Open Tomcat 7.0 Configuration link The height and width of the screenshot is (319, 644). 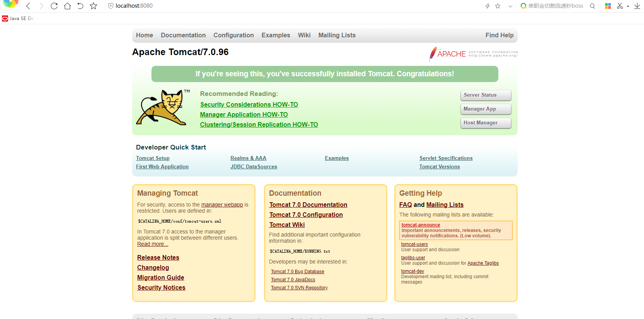(306, 215)
